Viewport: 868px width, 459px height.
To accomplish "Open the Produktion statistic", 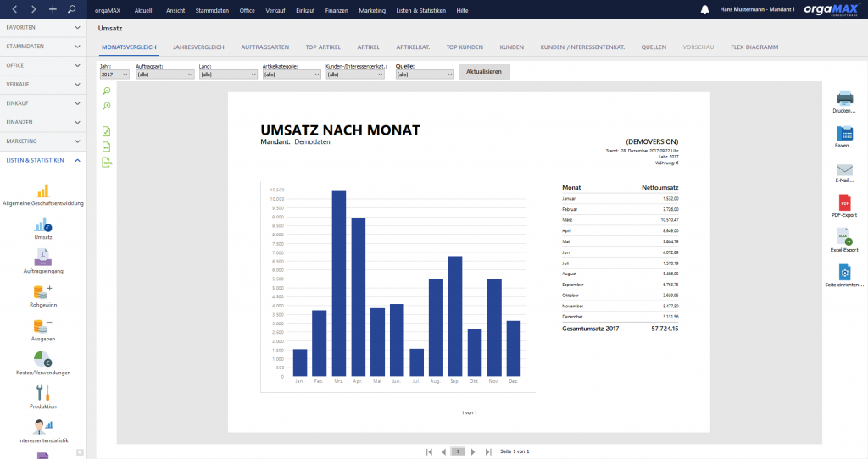I will (x=43, y=397).
